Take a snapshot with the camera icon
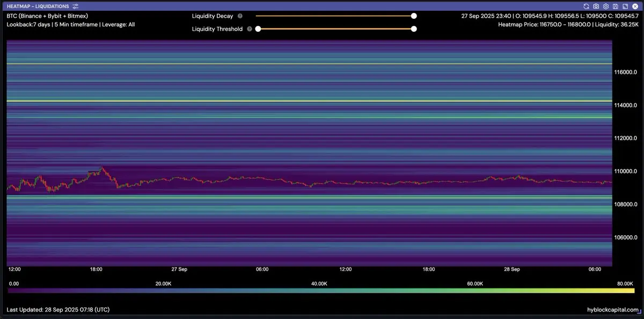The height and width of the screenshot is (319, 644). [596, 6]
